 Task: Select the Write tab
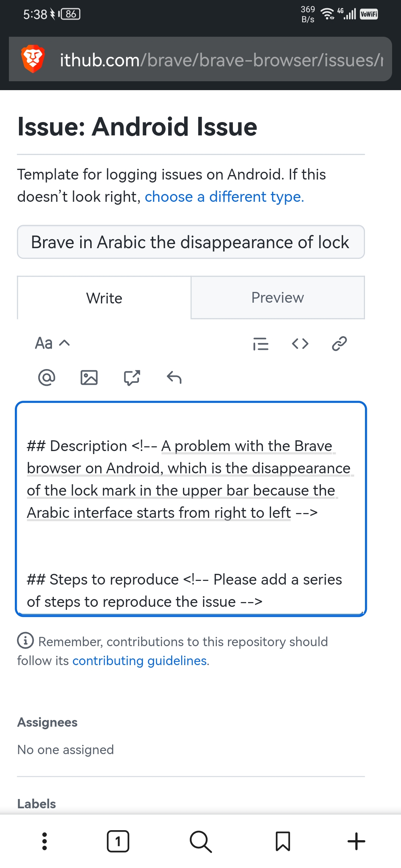[x=104, y=297]
